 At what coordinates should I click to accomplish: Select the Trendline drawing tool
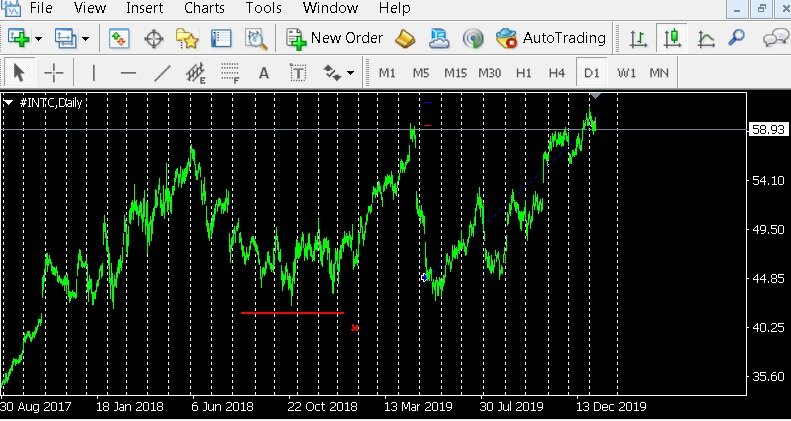[162, 73]
